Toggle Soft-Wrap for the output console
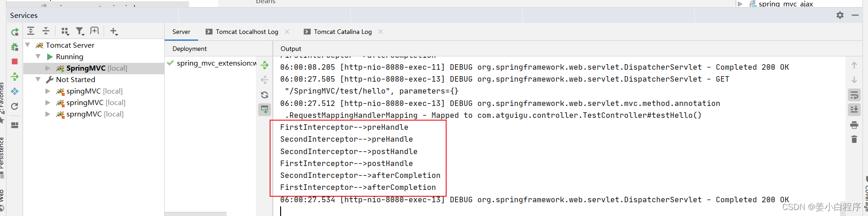Viewport: 868px width, 216px height. [x=854, y=95]
